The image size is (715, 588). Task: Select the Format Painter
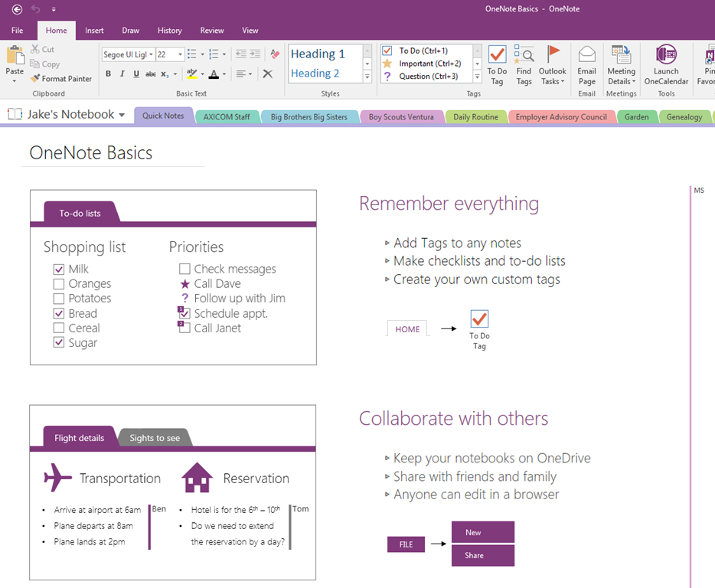pos(61,78)
